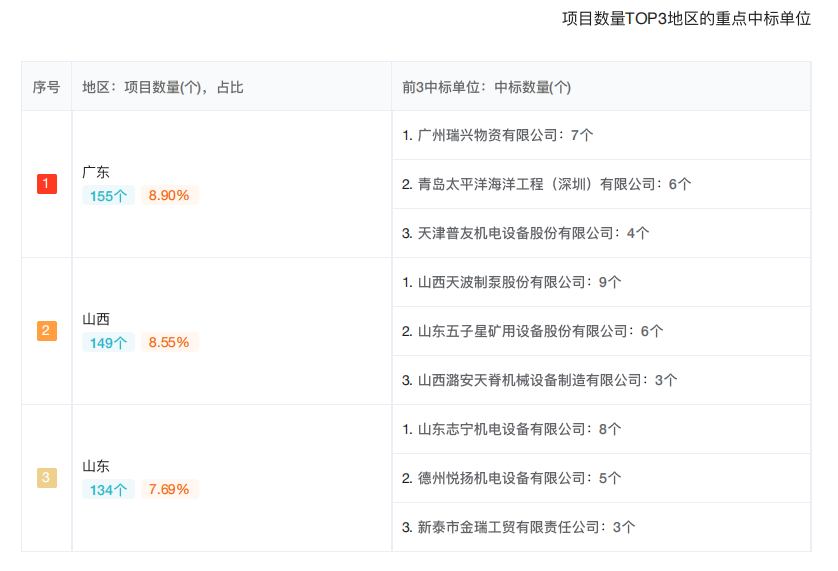Open 山西天波制泵股份有限公司 entry
Screen dimensions: 838x571
click(601, 282)
